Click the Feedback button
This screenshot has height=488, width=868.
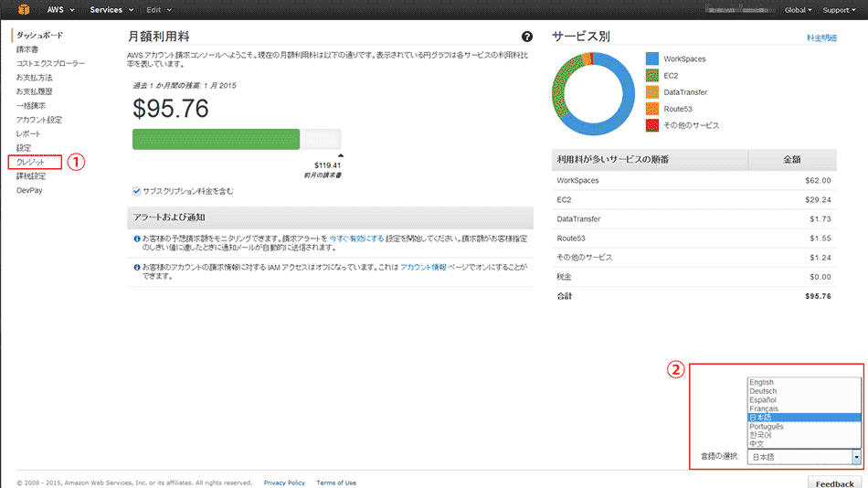coord(835,483)
